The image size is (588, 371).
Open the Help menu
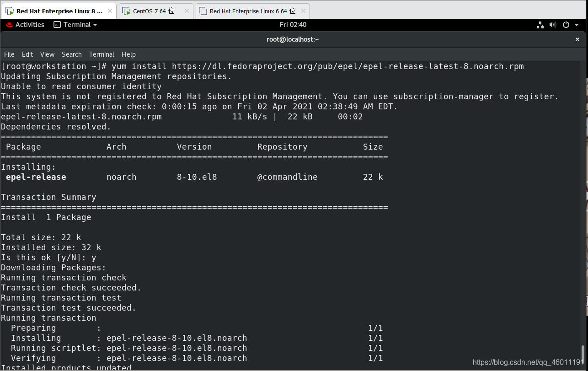point(128,54)
